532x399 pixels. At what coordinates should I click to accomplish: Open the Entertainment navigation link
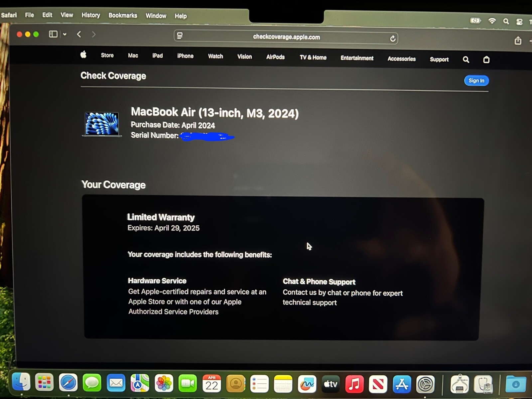[x=357, y=58]
